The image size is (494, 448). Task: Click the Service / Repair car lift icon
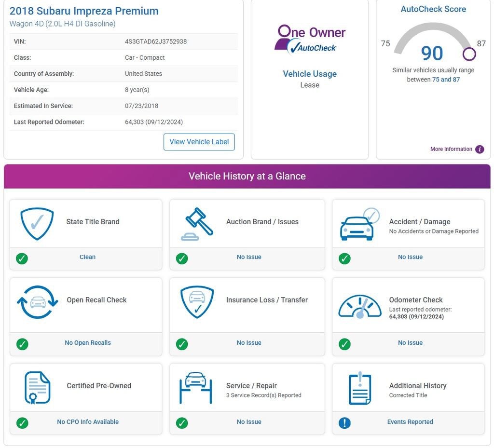196,388
